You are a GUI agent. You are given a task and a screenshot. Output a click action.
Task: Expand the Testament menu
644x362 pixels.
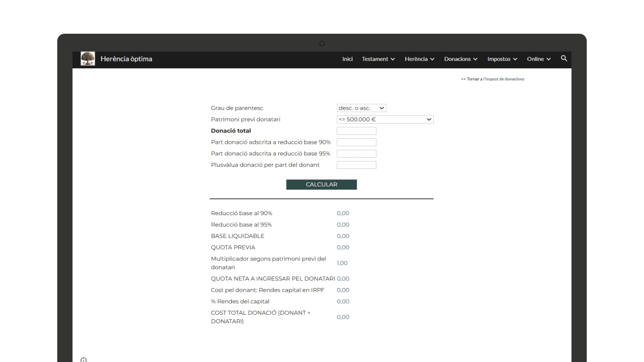pos(378,59)
